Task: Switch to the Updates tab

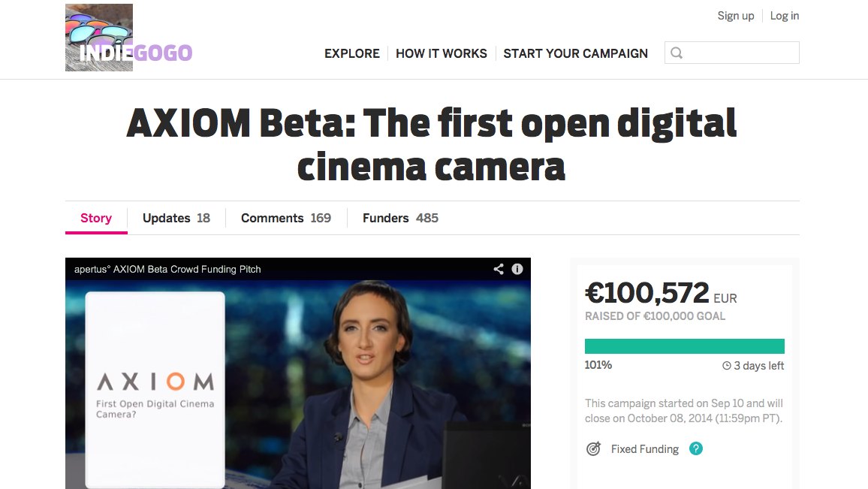Action: tap(176, 219)
